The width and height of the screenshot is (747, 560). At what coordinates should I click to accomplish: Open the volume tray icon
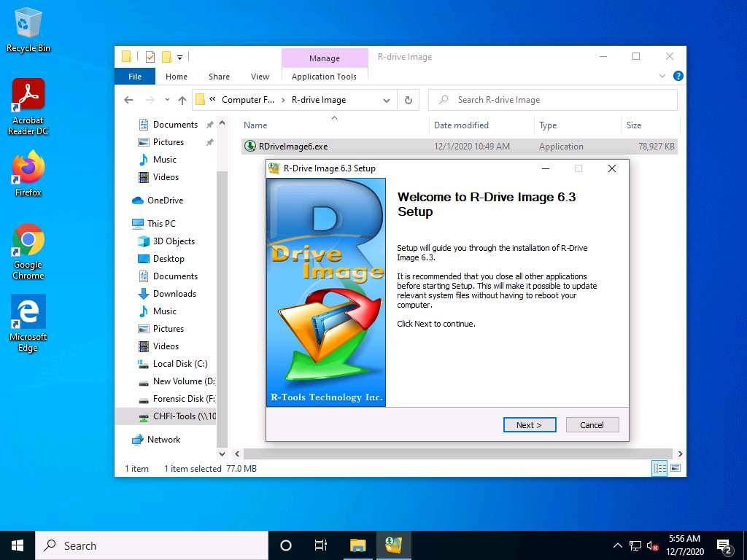(652, 545)
